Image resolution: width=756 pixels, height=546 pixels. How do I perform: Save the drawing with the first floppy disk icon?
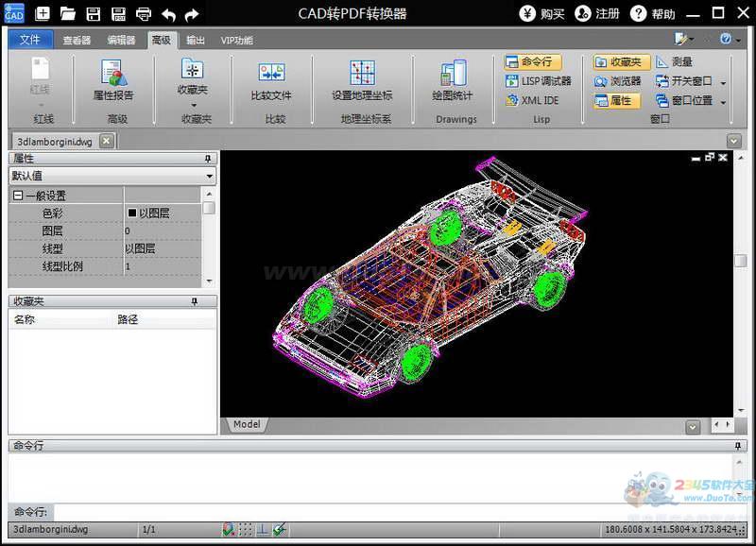(x=93, y=13)
